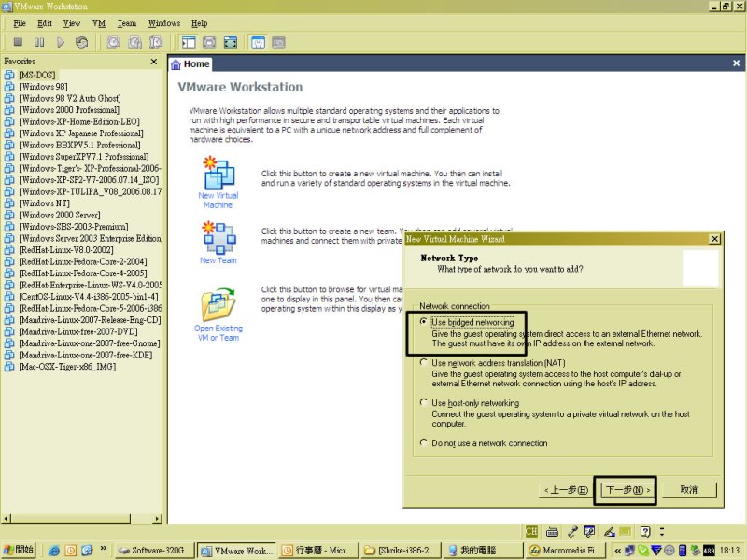Screen dimensions: 747x560
Task: Select [Mac-OSX-Tiger-x86_IMG] in Favorites
Action: (x=66, y=367)
